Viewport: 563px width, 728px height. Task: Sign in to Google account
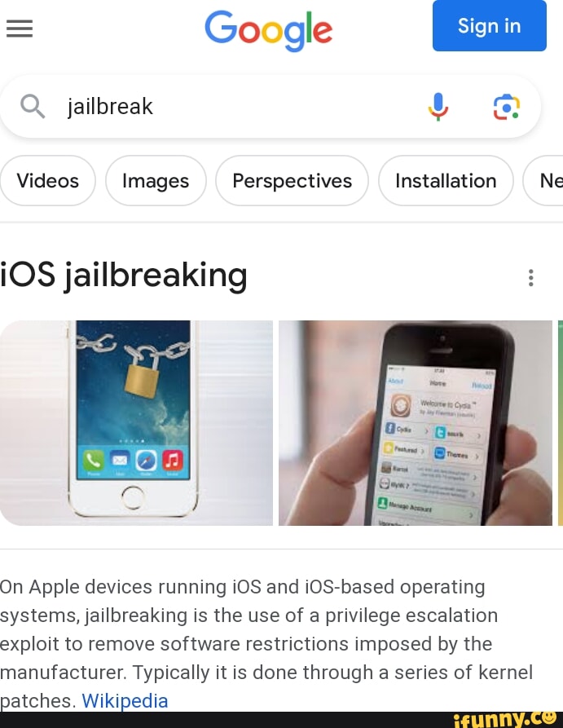[x=489, y=25]
